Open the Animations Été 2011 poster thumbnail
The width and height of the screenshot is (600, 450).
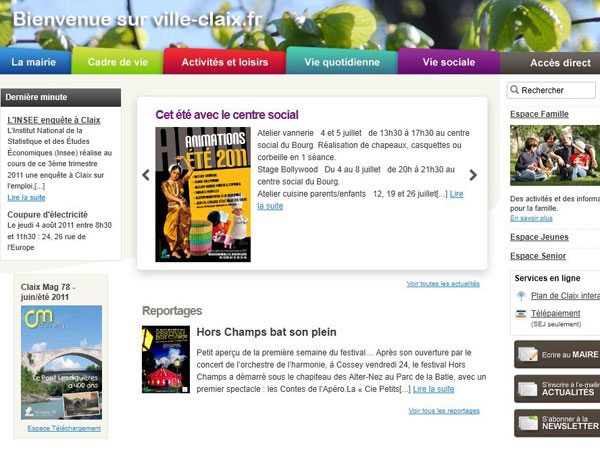203,194
